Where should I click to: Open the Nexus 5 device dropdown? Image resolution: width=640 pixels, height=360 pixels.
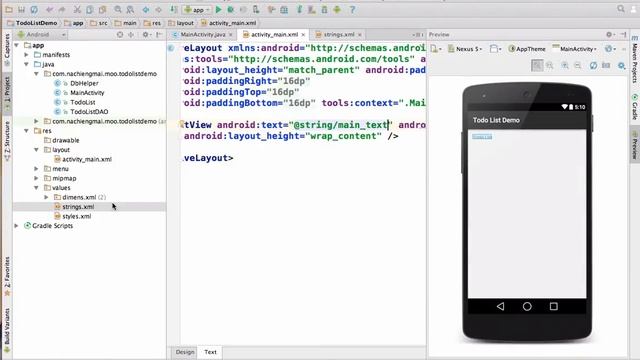point(465,49)
